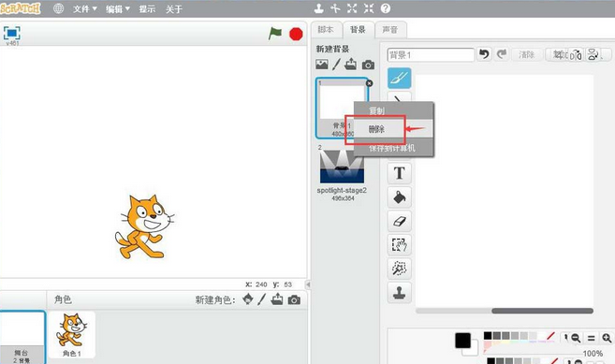
Task: Select the duplicate stamp tool in top bar
Action: pos(319,8)
